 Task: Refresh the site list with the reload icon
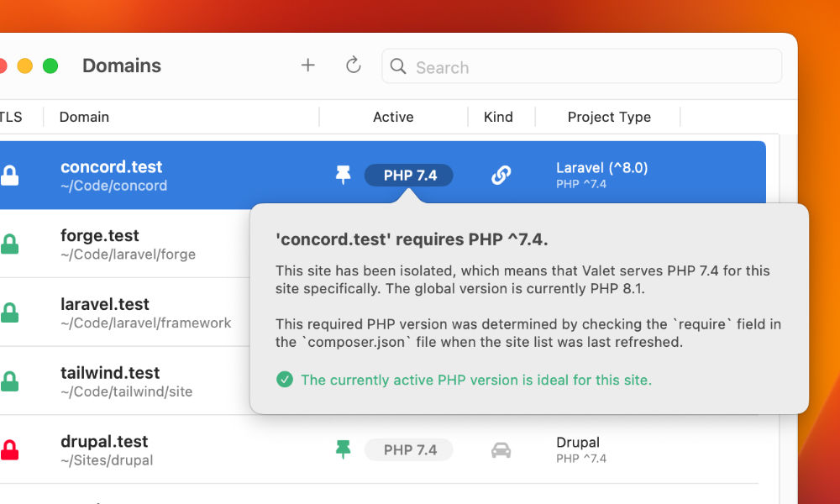(x=353, y=66)
